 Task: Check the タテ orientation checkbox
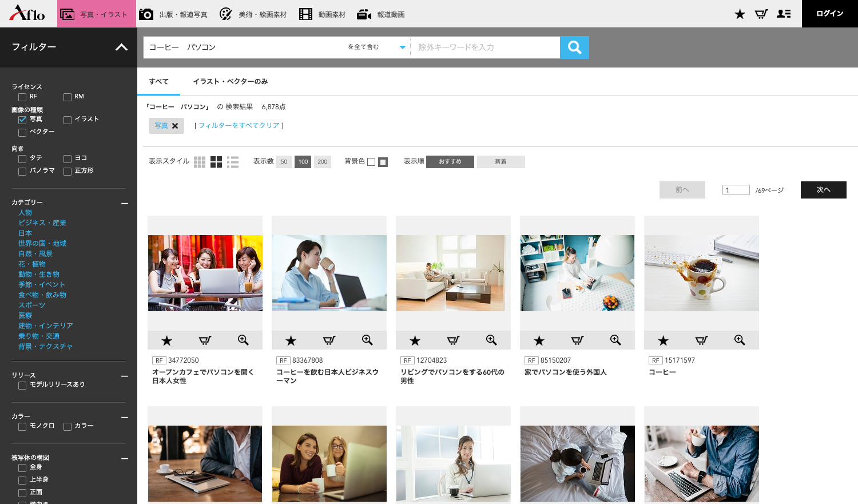[22, 159]
